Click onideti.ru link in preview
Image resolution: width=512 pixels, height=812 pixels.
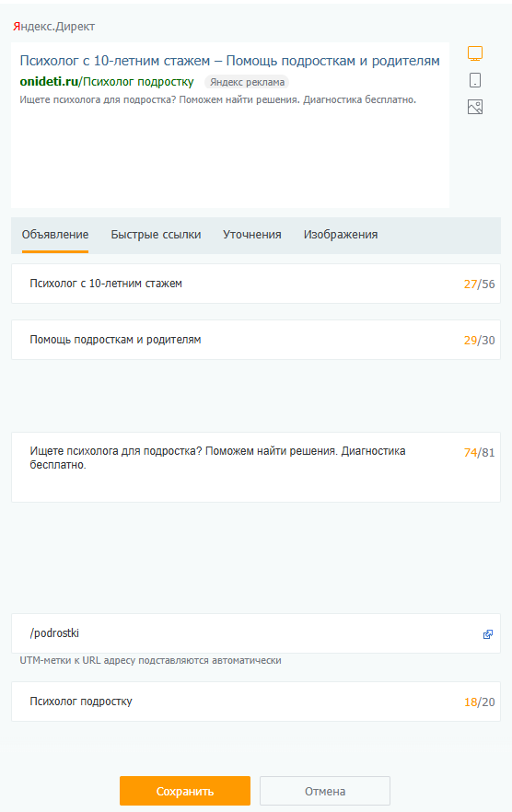tap(49, 82)
